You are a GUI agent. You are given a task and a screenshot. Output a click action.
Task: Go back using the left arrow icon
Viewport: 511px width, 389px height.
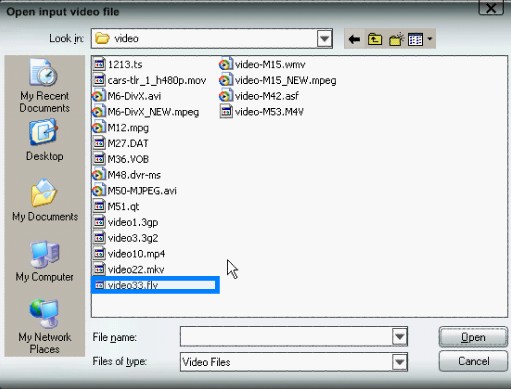354,39
